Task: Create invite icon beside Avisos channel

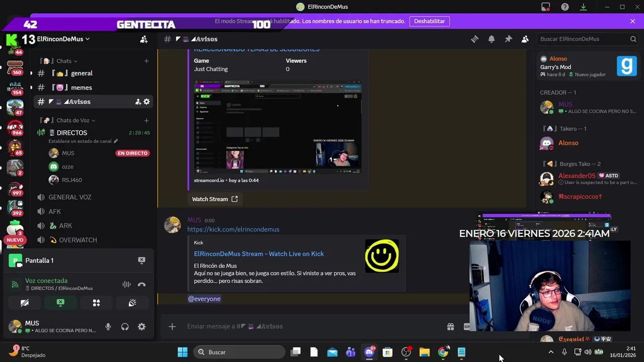Action: [x=138, y=102]
